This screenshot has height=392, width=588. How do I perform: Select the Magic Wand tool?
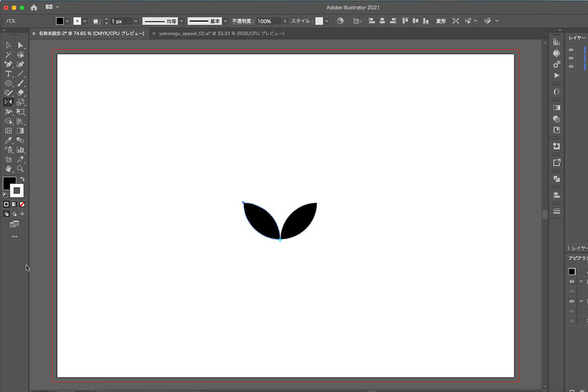pos(8,55)
